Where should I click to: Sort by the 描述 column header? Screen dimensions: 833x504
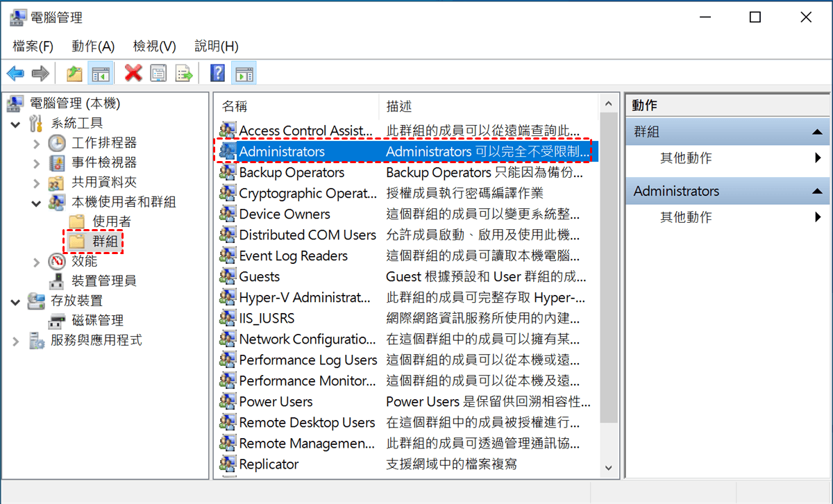tap(489, 106)
